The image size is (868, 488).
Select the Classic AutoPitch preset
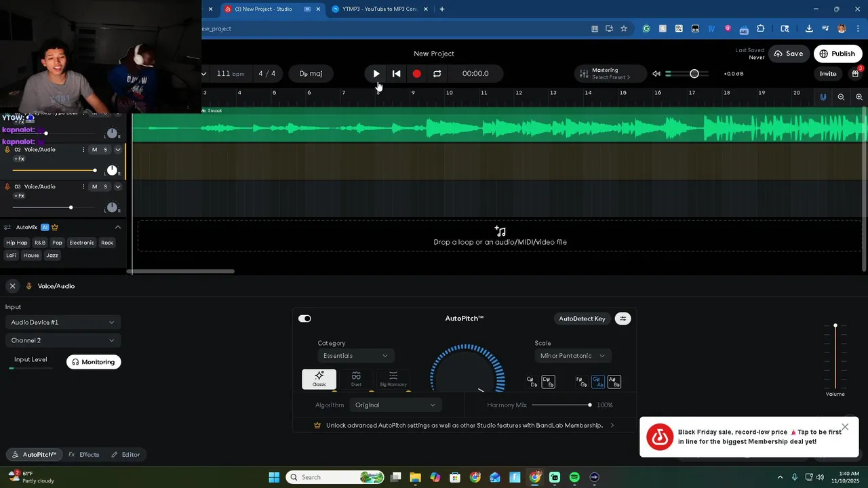[319, 379]
